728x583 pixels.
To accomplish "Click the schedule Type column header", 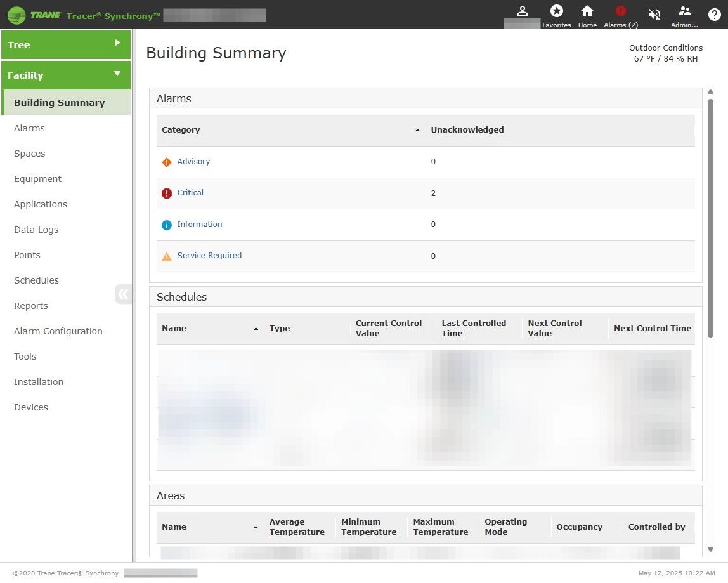I will 280,328.
